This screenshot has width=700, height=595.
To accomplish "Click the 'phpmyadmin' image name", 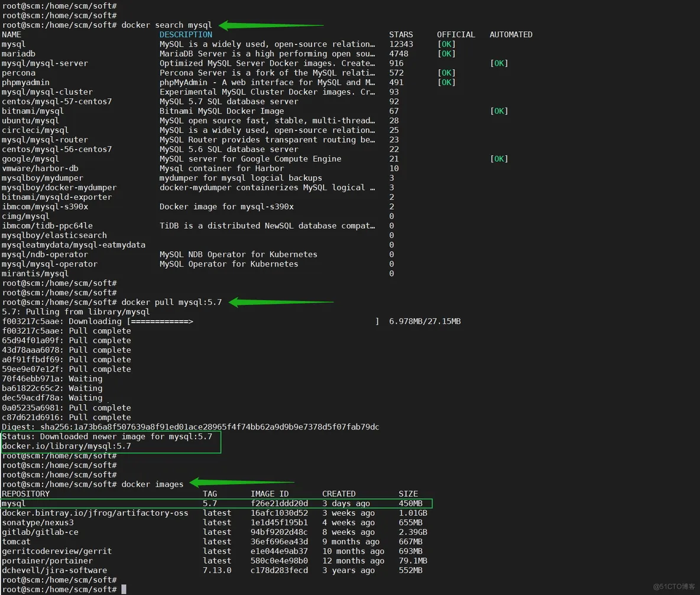I will [x=25, y=83].
